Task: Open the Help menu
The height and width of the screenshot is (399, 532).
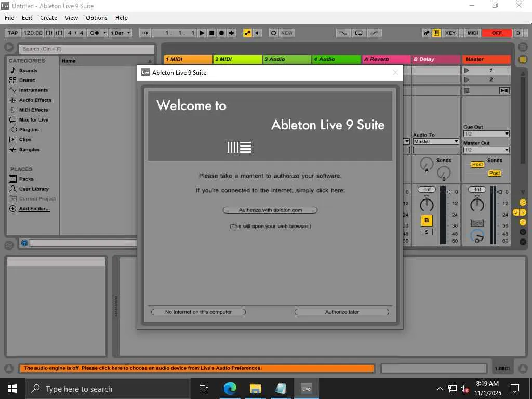Action: coord(121,18)
